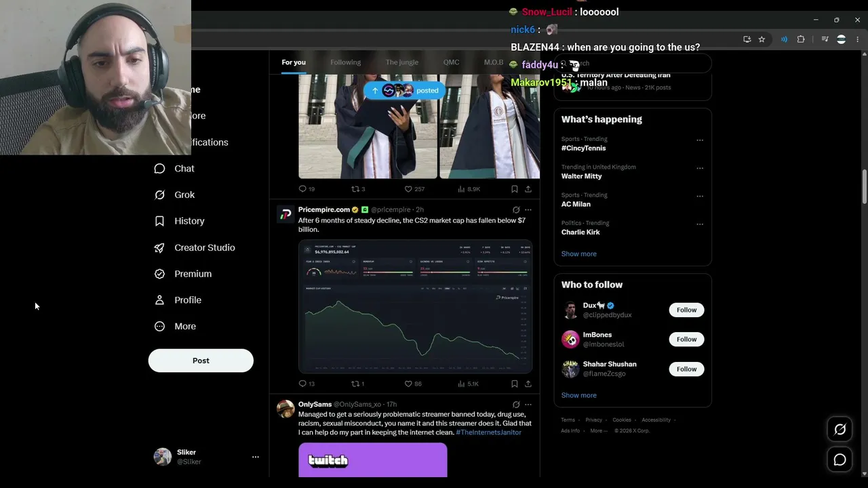Open the Charlie Kirk trend
The image size is (868, 488).
click(580, 232)
